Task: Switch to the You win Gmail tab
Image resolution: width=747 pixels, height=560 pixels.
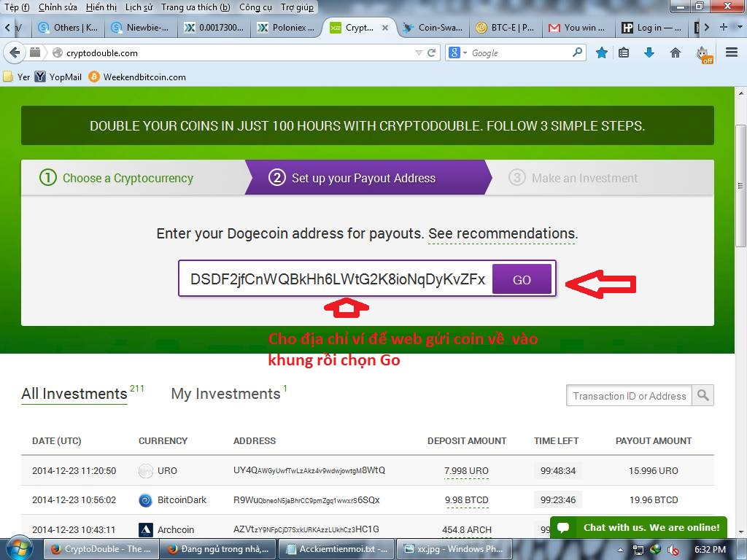Action: [x=578, y=28]
